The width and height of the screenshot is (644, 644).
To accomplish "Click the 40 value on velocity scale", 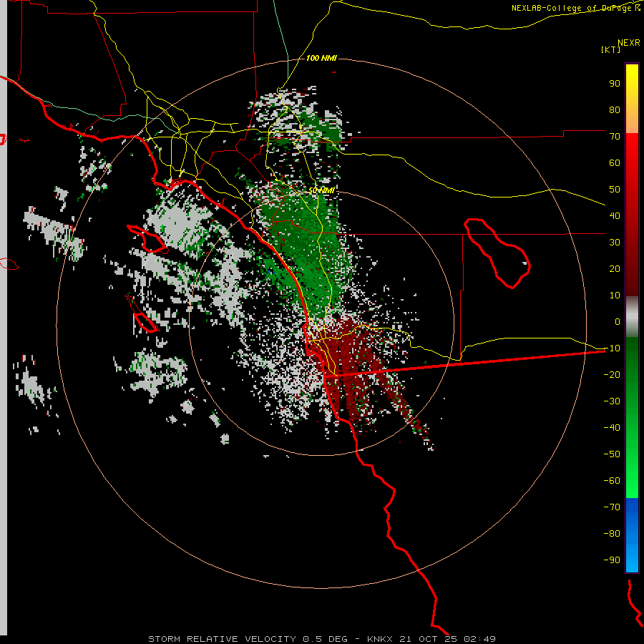I will tap(615, 216).
